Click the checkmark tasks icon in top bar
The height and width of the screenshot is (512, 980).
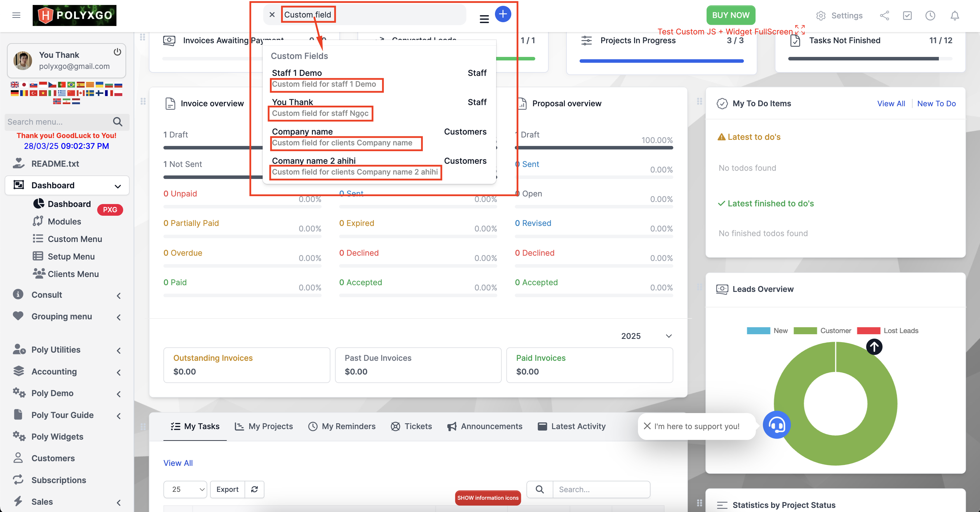(x=907, y=15)
